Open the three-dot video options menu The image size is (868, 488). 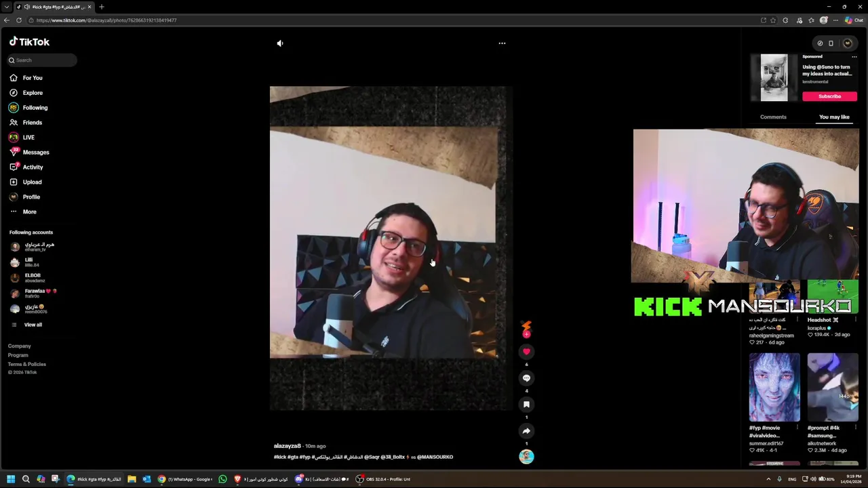coord(502,43)
